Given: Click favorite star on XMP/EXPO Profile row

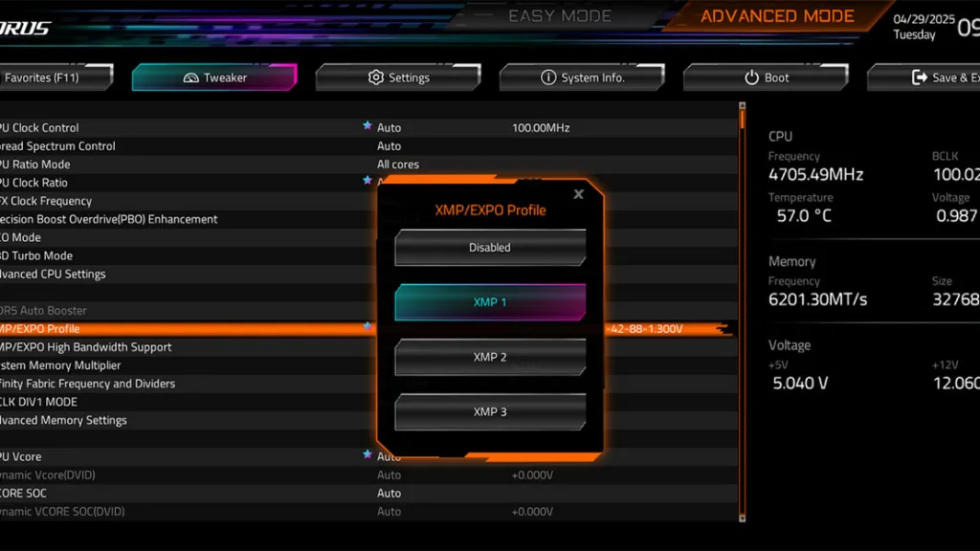Looking at the screenshot, I should click(x=367, y=326).
